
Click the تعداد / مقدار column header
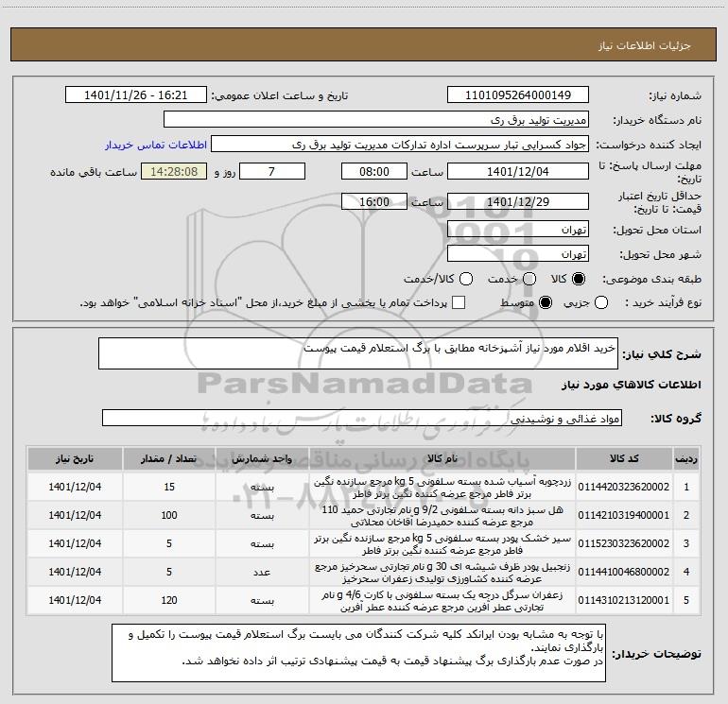click(x=169, y=459)
